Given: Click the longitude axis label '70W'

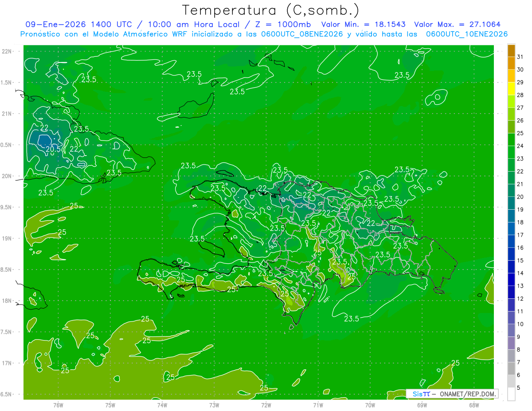Looking at the screenshot, I should point(370,405).
